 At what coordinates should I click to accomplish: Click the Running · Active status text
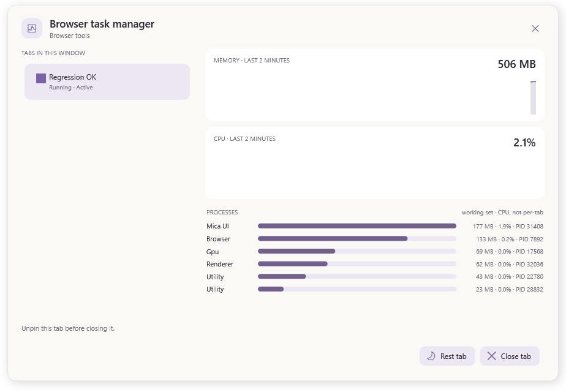pyautogui.click(x=71, y=88)
